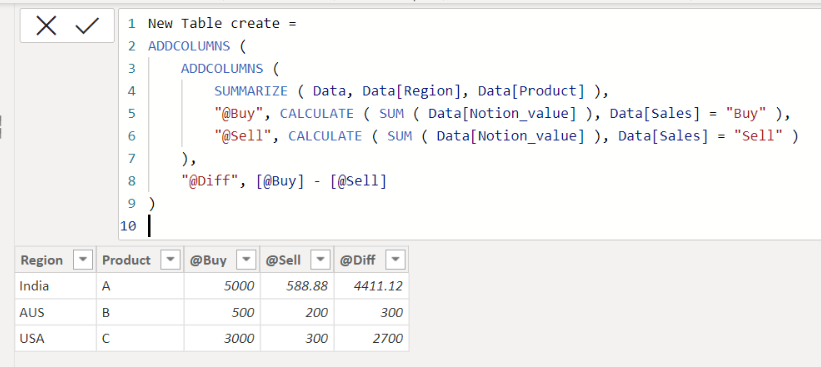Click the "@Sell" string in line 6

click(242, 136)
